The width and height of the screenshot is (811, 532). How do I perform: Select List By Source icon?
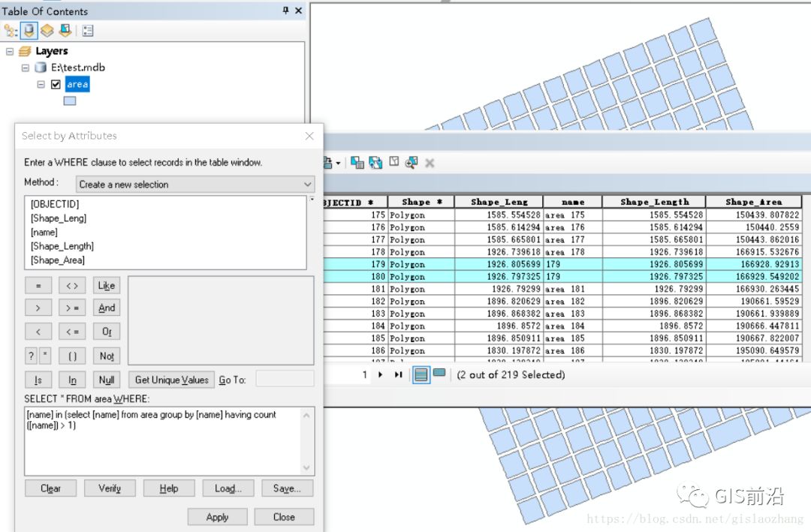(29, 31)
